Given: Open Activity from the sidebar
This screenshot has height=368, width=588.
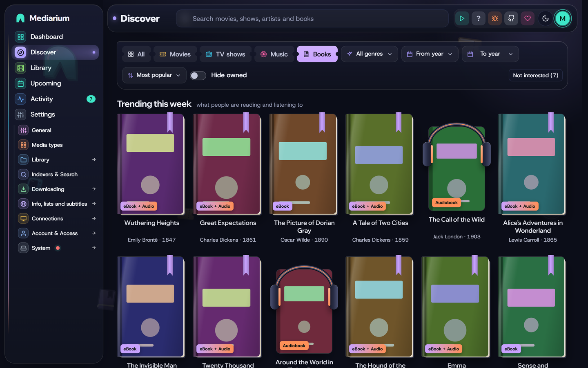Looking at the screenshot, I should coord(56,99).
